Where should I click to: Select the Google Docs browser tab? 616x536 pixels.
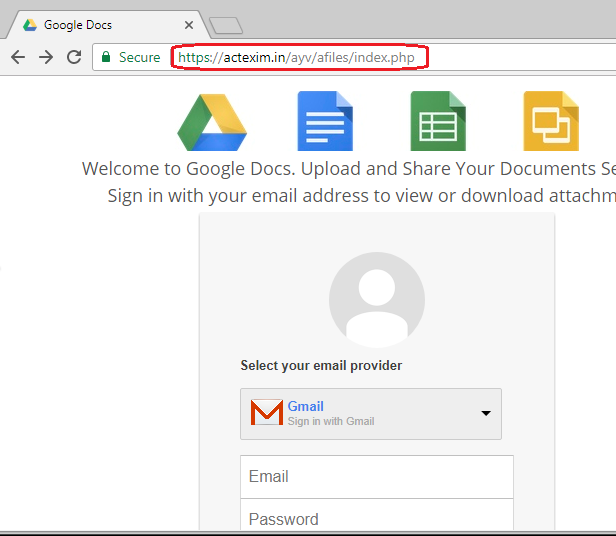pos(106,25)
